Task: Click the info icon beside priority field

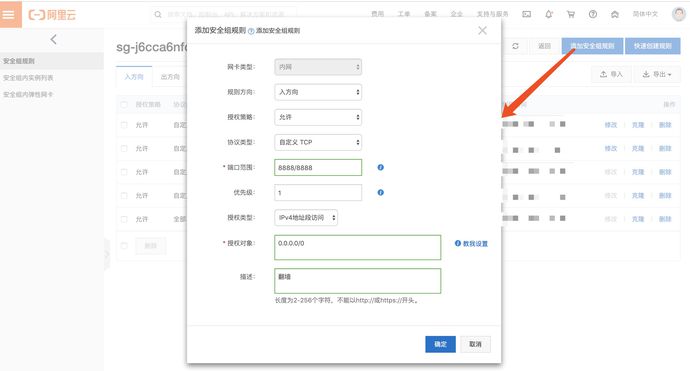Action: coord(381,192)
